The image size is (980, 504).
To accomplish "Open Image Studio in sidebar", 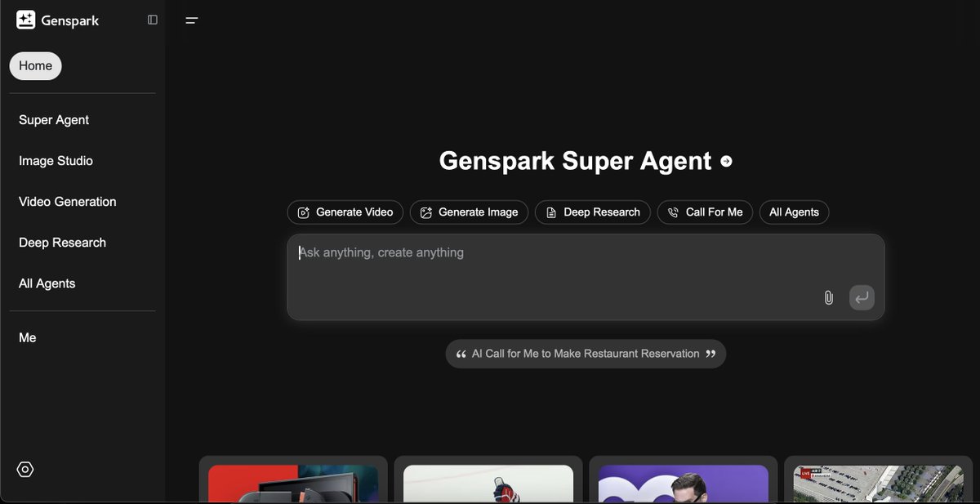I will (x=56, y=161).
